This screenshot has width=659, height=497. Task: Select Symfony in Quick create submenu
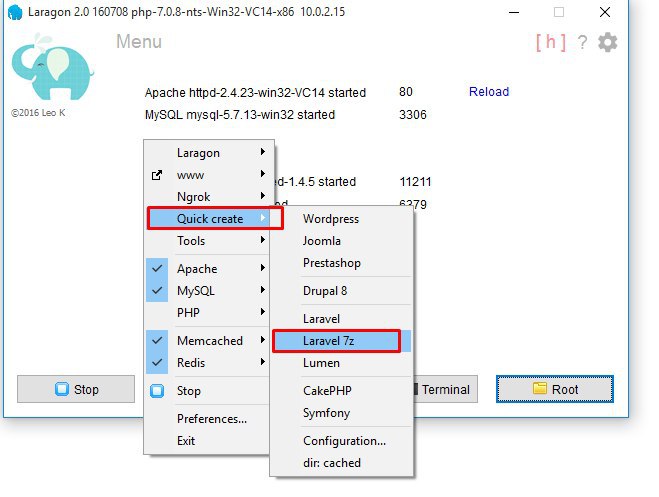click(342, 413)
